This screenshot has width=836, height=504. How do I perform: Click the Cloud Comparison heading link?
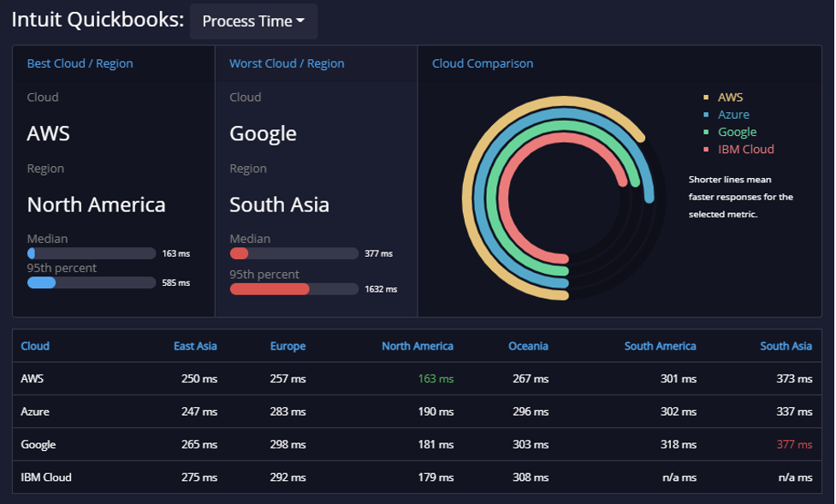coord(483,63)
